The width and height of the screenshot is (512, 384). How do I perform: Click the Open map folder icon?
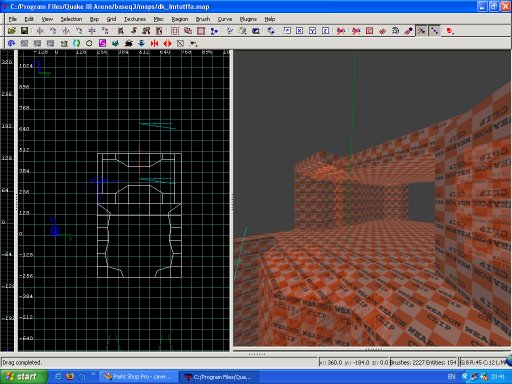[x=12, y=31]
